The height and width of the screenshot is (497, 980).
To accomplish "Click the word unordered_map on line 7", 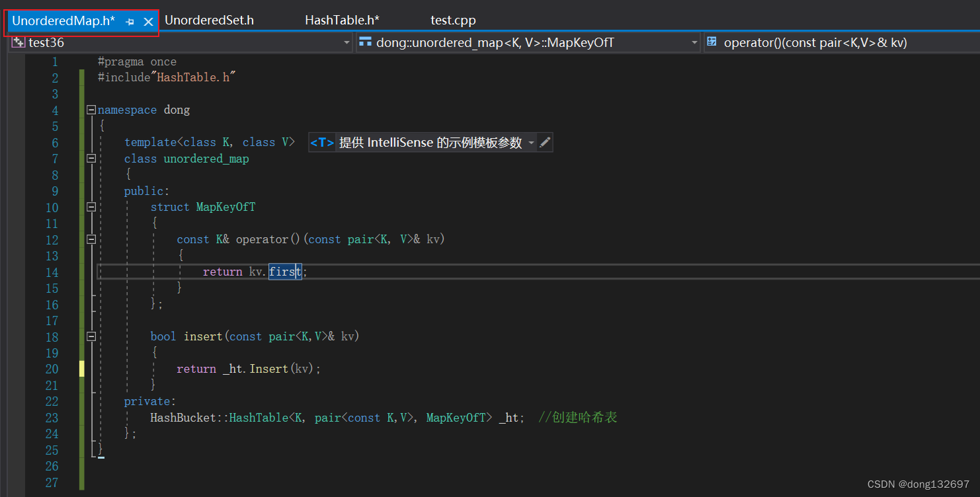I will (206, 159).
